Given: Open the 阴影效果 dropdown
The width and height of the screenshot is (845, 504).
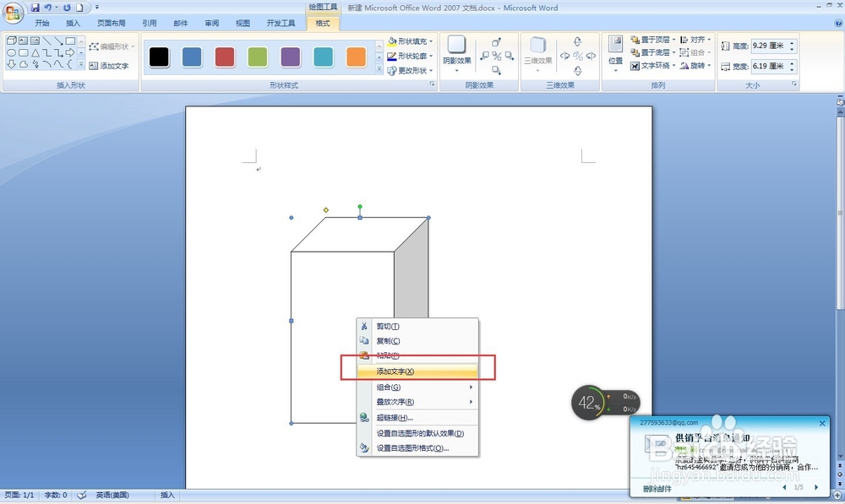Looking at the screenshot, I should point(457,54).
